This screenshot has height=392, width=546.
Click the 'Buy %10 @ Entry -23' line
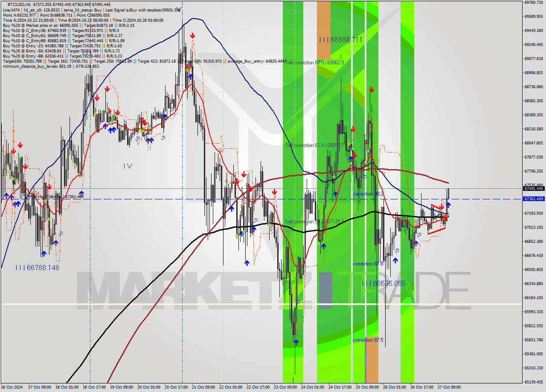click(x=62, y=46)
